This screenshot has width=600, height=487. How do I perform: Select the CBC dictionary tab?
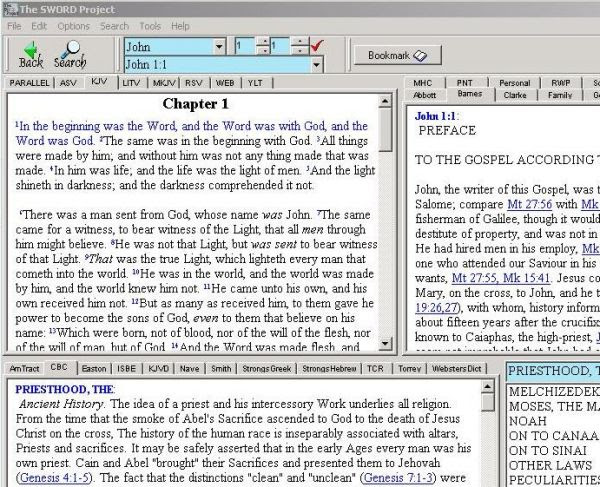coord(59,367)
